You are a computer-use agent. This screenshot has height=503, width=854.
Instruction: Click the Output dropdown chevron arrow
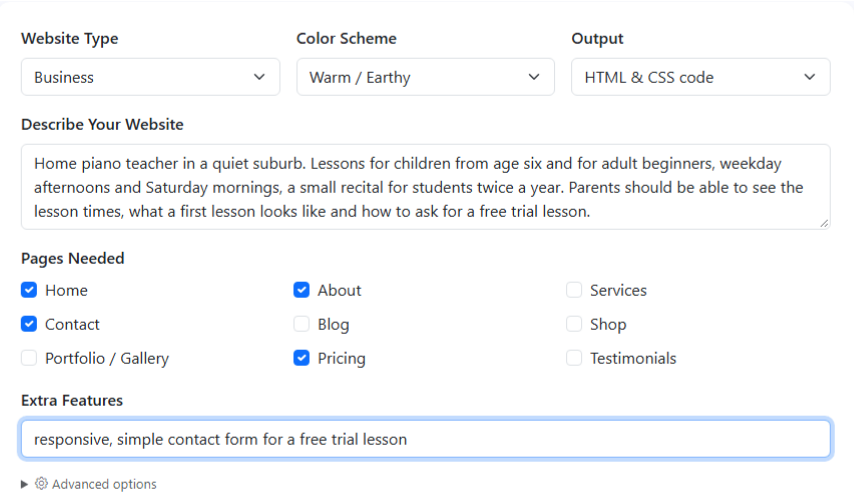pyautogui.click(x=810, y=77)
